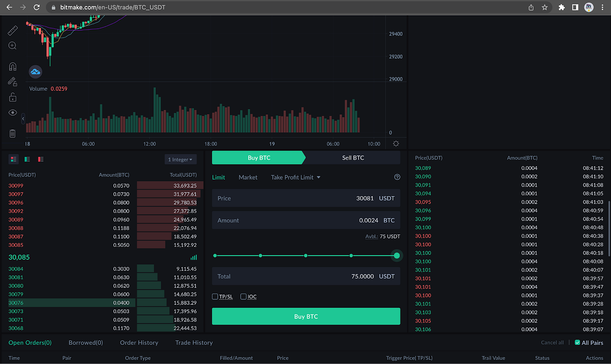The width and height of the screenshot is (611, 364).
Task: Remove drawings with the trash icon
Action: (x=12, y=133)
